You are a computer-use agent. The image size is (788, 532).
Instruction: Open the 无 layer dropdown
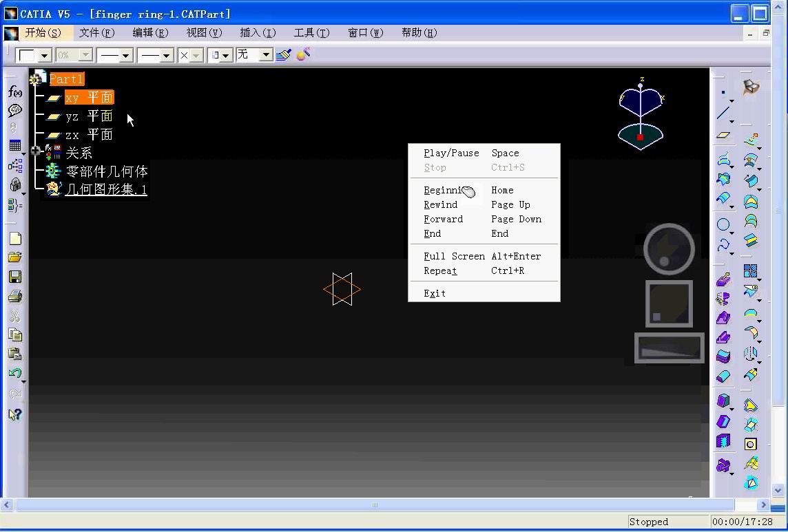[x=265, y=55]
